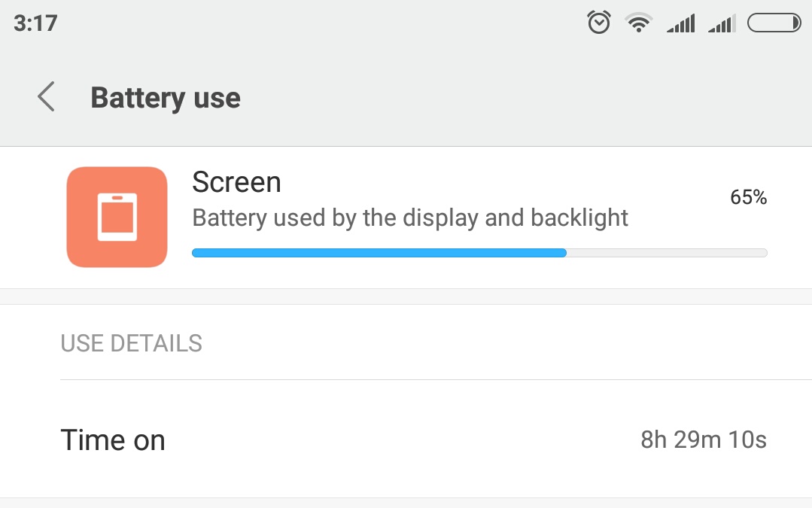Select the Time on row label

113,440
